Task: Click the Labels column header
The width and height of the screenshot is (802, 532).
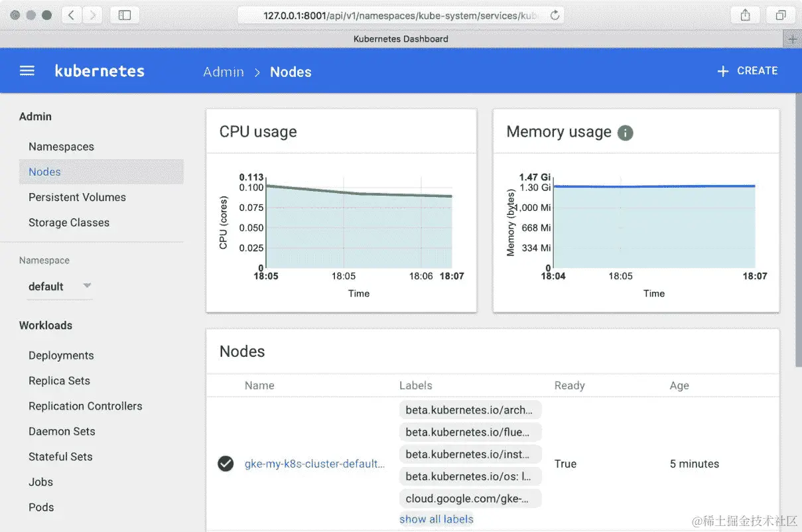Action: 415,385
